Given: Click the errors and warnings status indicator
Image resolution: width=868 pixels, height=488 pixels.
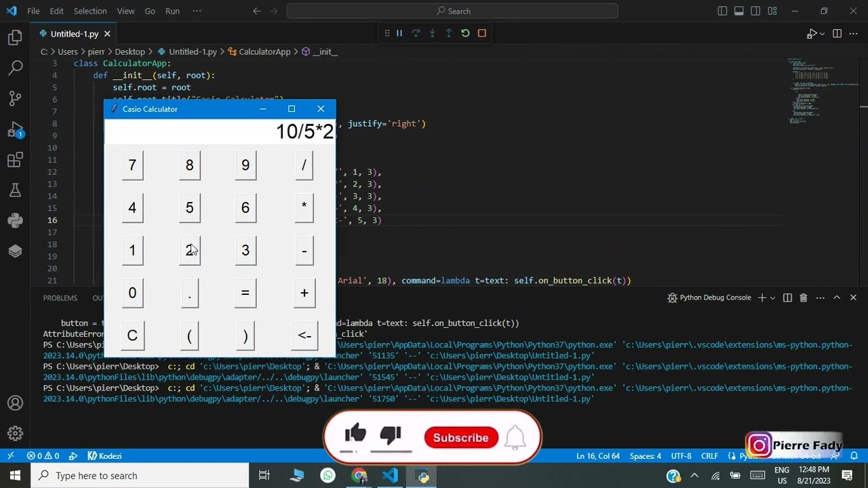Looking at the screenshot, I should 43,456.
